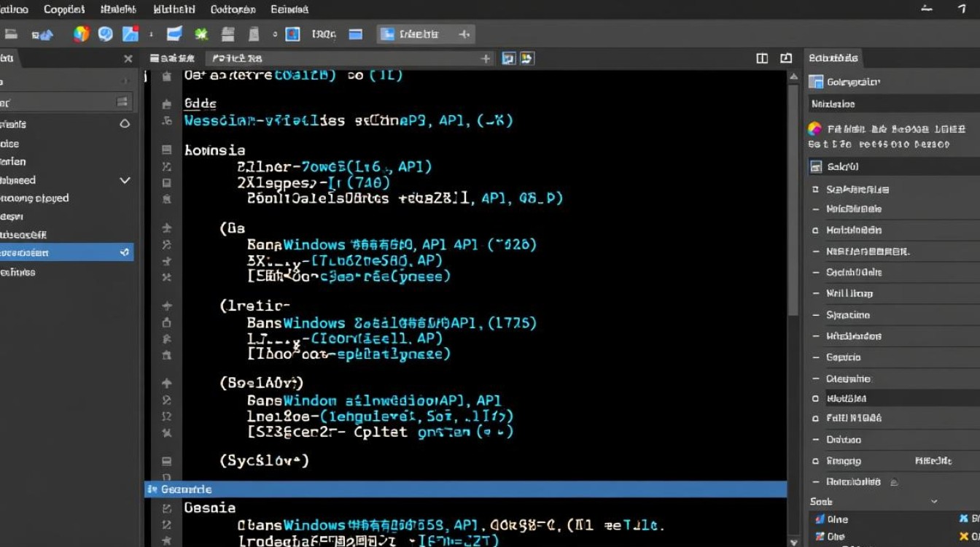Viewport: 980px width, 547px height.
Task: Click the blue speech bubble toolbar icon
Action: (x=106, y=34)
